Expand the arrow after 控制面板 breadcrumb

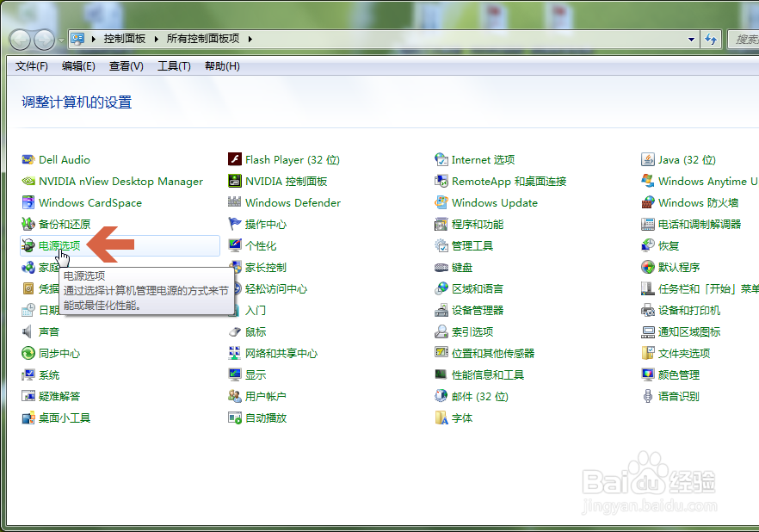[157, 39]
